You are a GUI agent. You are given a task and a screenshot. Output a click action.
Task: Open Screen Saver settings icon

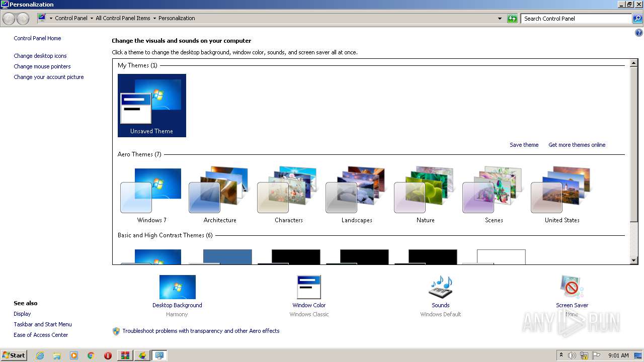tap(572, 287)
